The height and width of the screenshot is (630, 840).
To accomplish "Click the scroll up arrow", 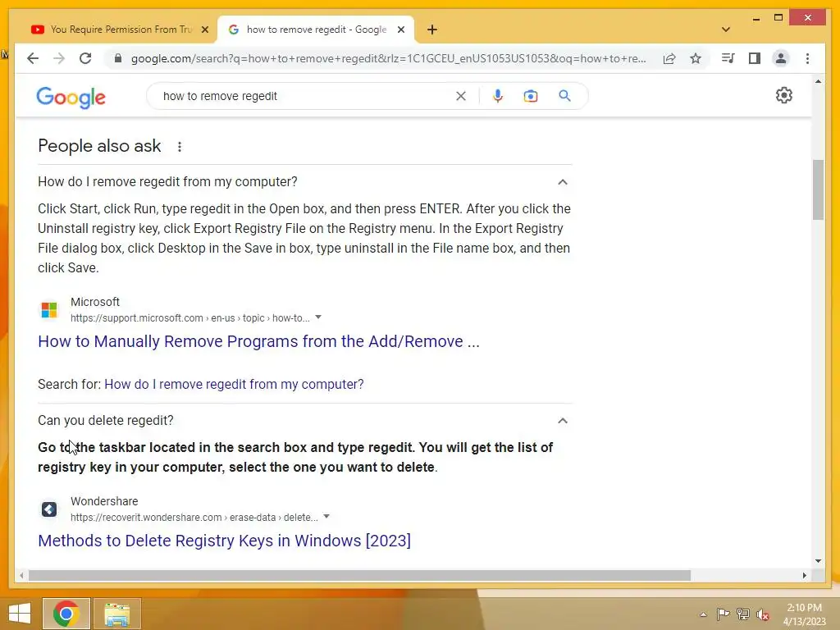I will click(818, 81).
